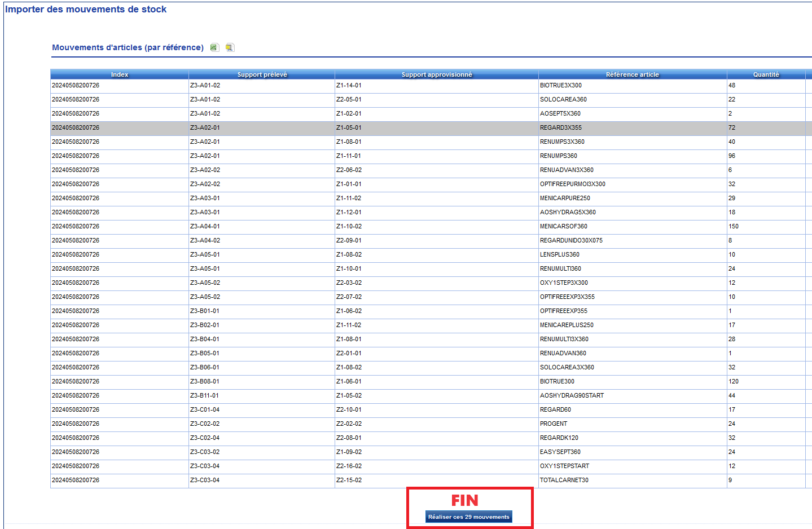Click the Z3-B11-01 support cell

tap(204, 396)
